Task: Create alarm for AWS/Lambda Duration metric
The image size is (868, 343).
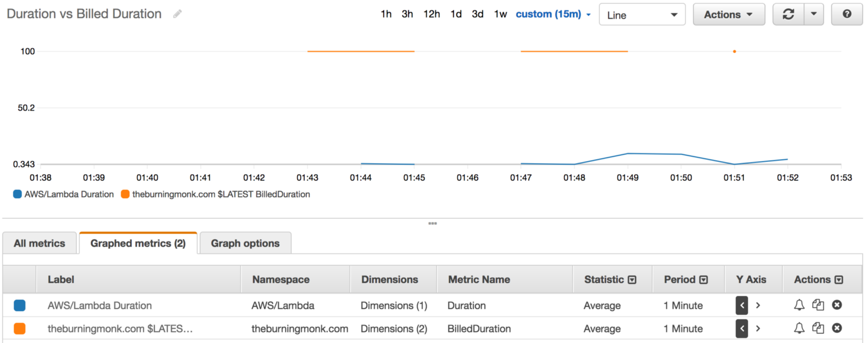Action: pos(799,305)
